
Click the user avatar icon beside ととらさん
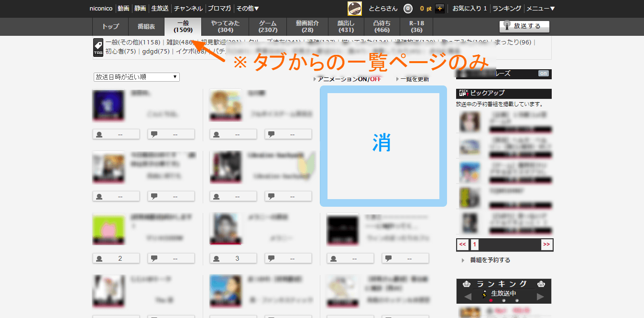tap(355, 8)
